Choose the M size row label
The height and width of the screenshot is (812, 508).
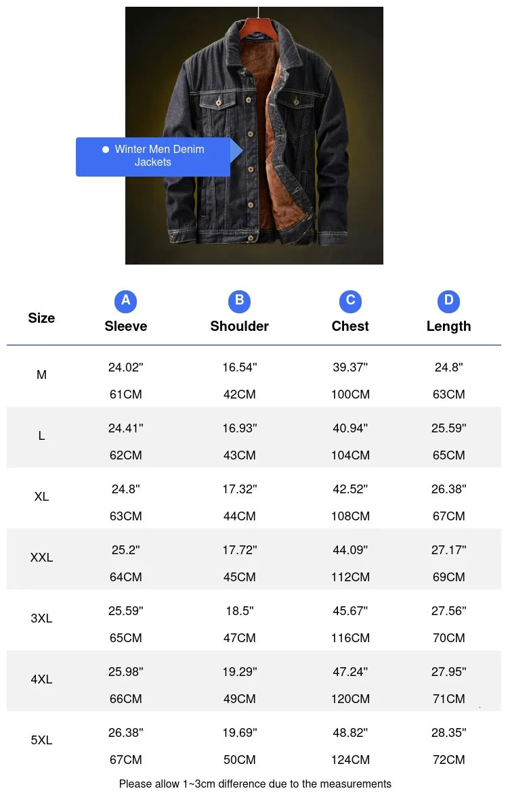pyautogui.click(x=41, y=375)
